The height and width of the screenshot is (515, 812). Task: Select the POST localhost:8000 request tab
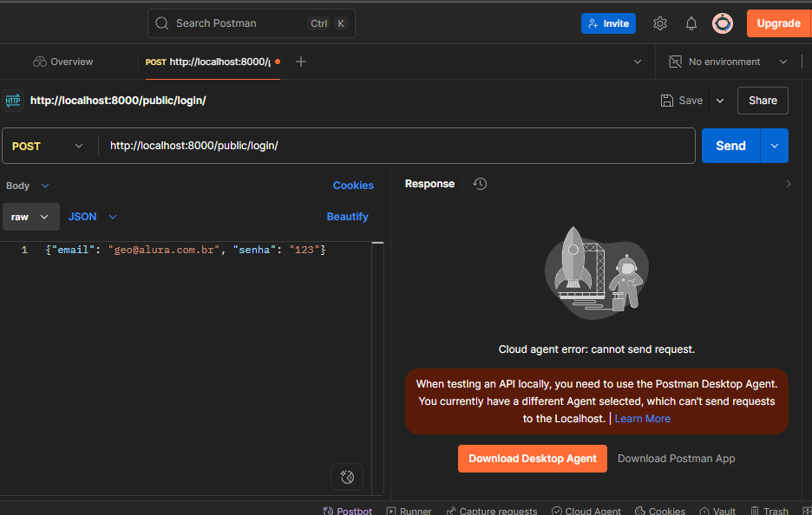[213, 62]
